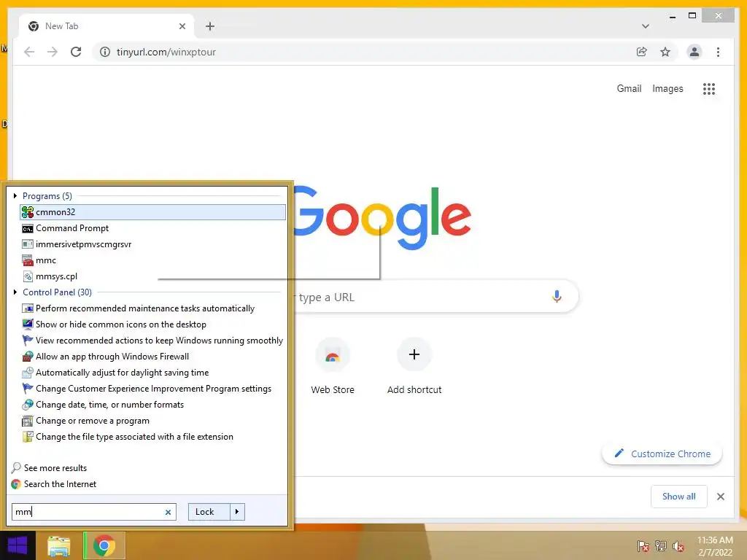Collapse the Programs (5) group
This screenshot has height=560, width=747.
(x=15, y=195)
